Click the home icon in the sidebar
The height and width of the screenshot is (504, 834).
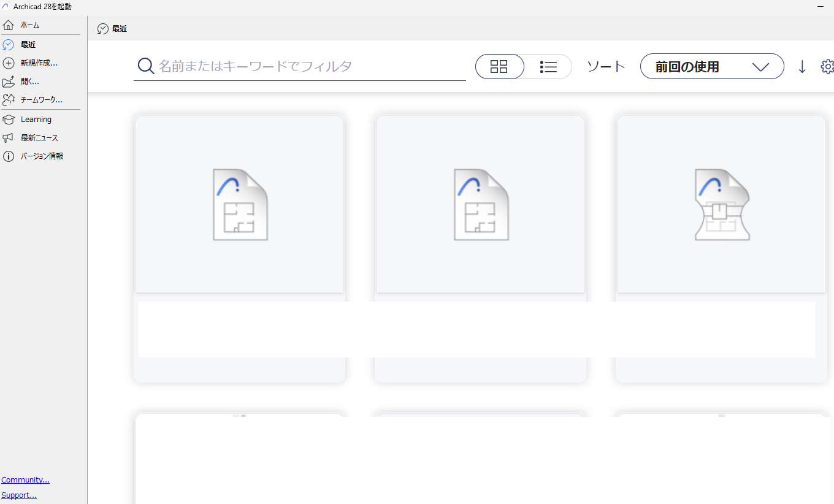(x=9, y=26)
